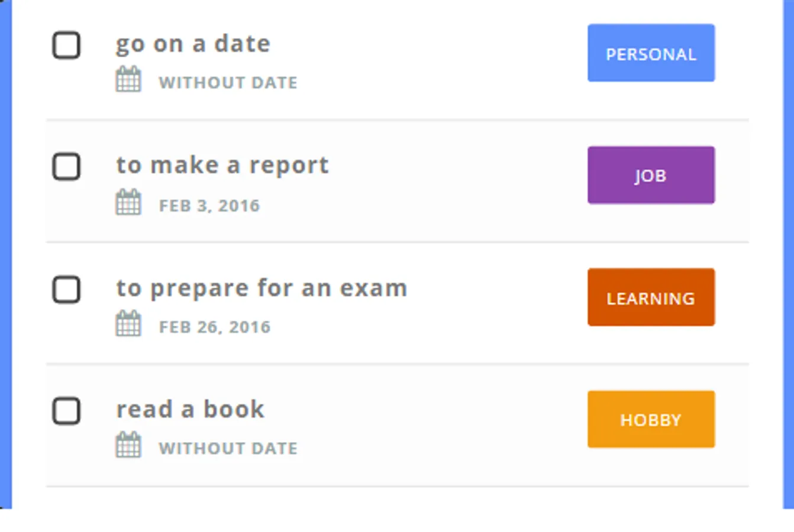This screenshot has height=532, width=794.
Task: Click the blue PERSONAL category tag
Action: (x=651, y=53)
